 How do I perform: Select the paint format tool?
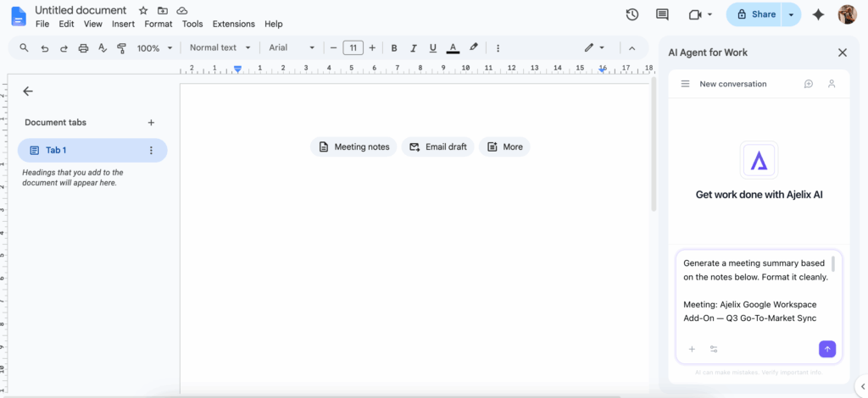122,48
